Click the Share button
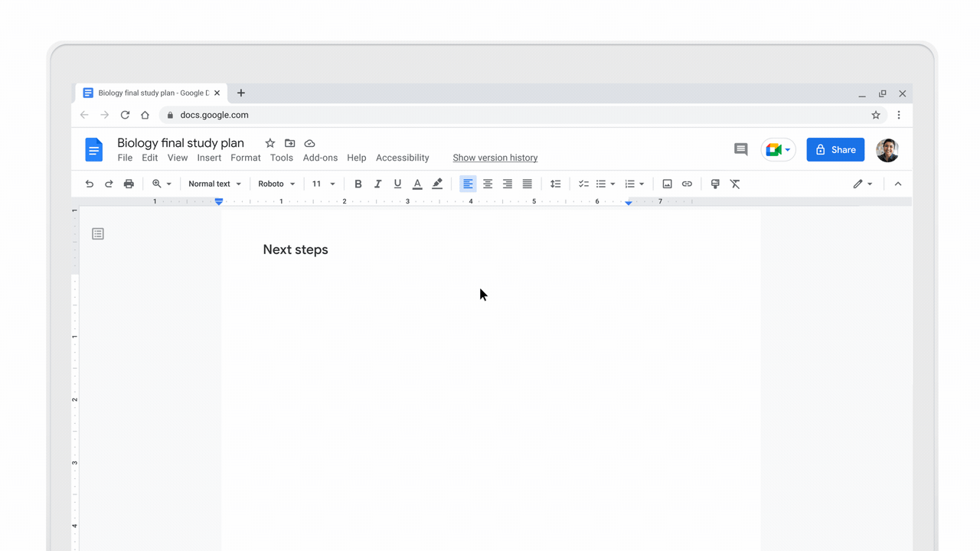 click(835, 149)
